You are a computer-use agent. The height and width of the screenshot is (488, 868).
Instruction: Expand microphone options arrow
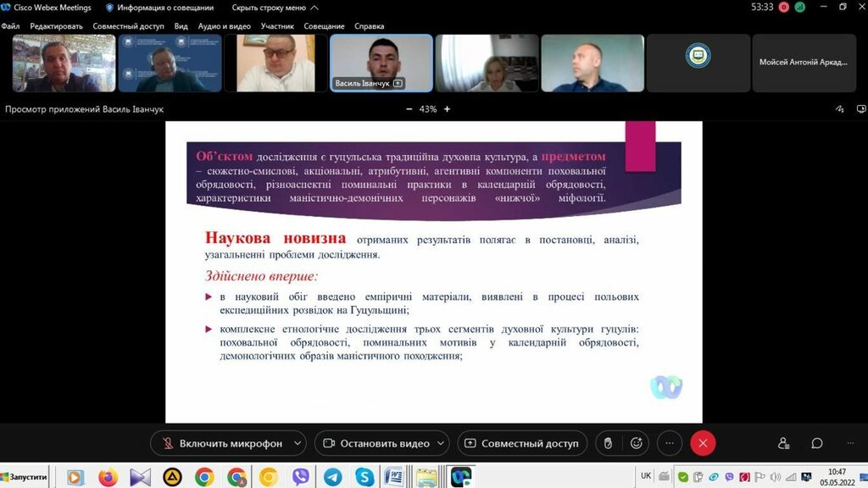click(297, 443)
